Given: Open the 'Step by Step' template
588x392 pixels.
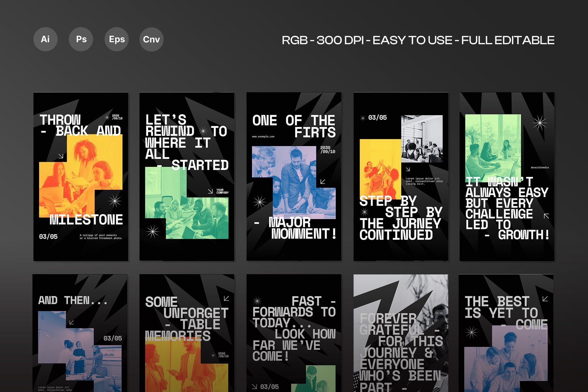Looking at the screenshot, I should 401,177.
